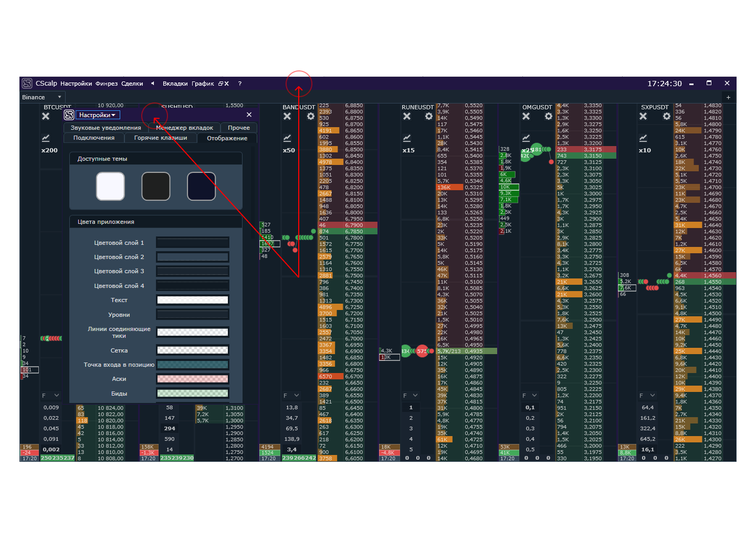756x538 pixels.
Task: Close the OMGUSDT order book panel
Action: (526, 116)
